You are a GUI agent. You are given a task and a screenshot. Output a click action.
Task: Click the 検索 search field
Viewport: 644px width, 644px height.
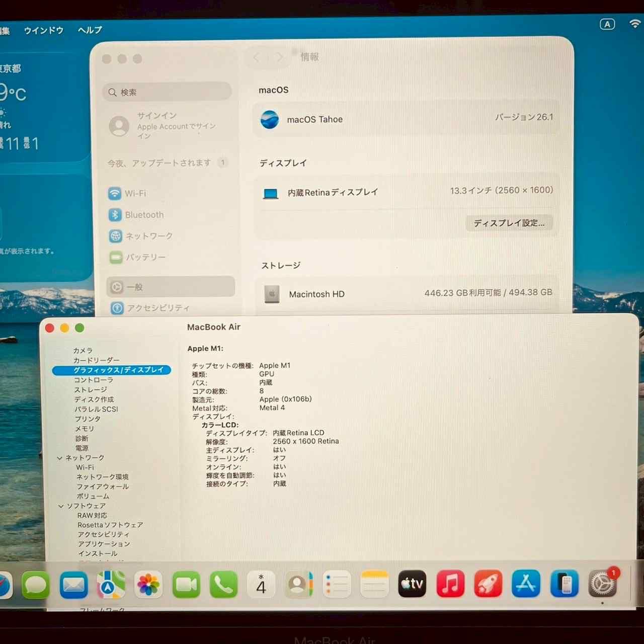168,92
